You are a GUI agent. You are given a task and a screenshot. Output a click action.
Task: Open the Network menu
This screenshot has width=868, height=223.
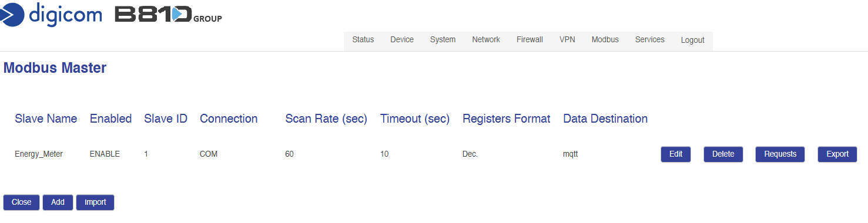(x=486, y=40)
